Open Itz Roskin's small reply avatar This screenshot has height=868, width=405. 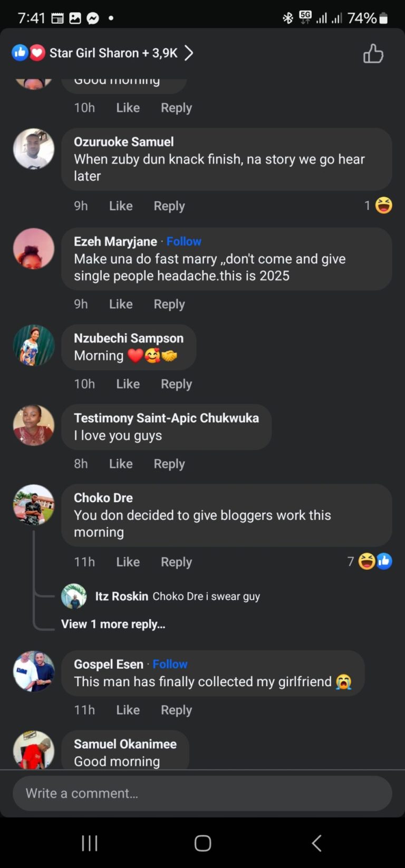[x=74, y=596]
